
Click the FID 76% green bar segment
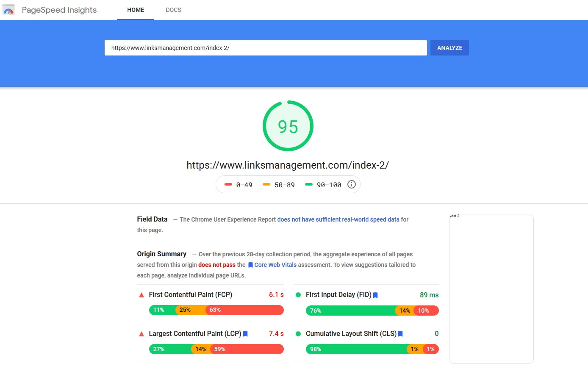tap(350, 311)
